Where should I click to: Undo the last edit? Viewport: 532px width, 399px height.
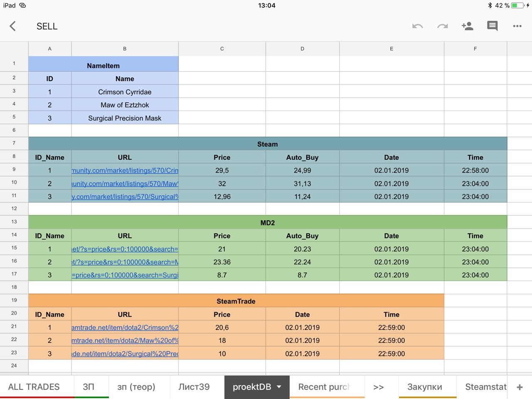(417, 26)
